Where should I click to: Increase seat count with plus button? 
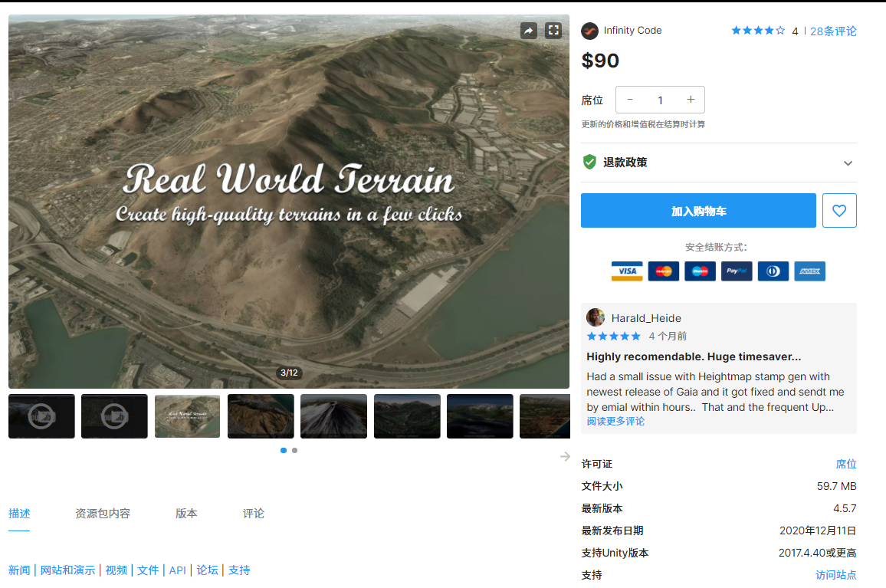pos(691,100)
